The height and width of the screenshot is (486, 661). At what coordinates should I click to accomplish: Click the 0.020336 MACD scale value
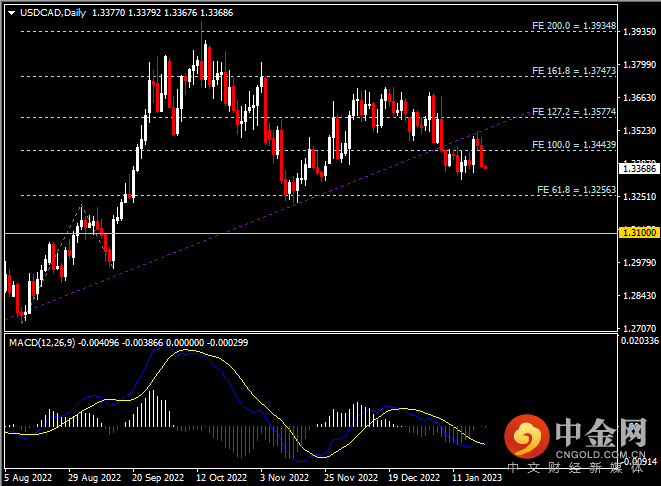(x=640, y=341)
